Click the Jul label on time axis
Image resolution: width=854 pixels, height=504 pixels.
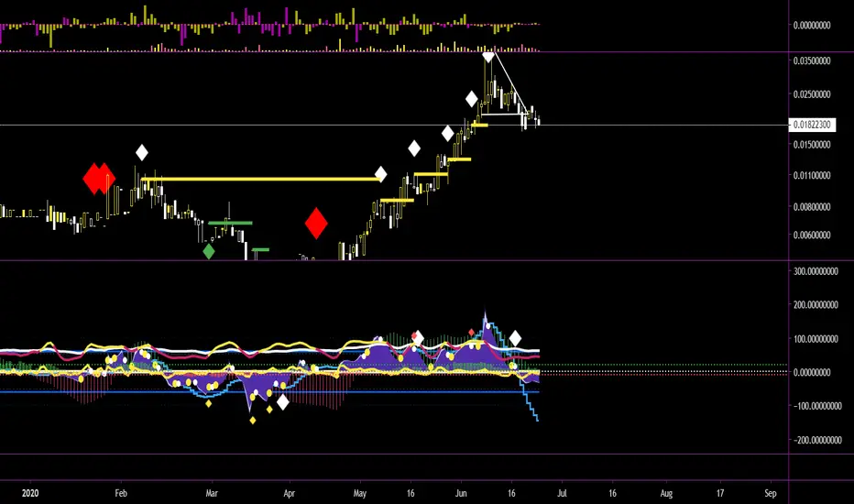[562, 493]
